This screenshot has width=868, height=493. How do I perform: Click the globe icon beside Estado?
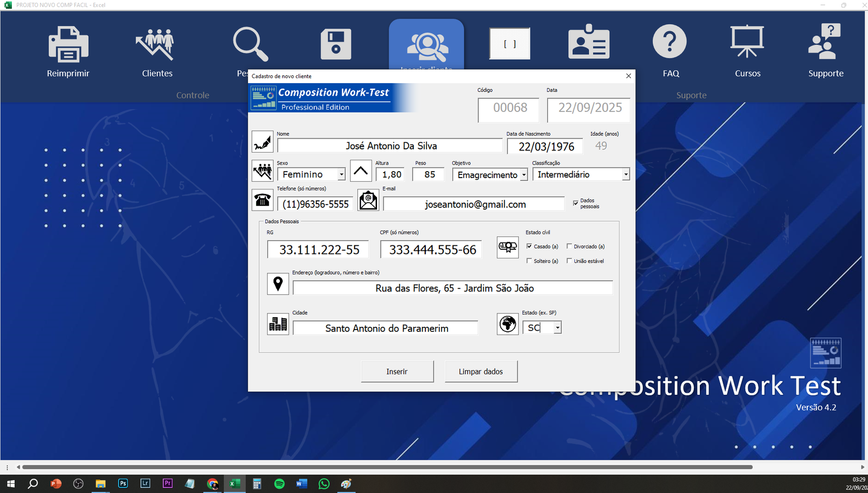coord(508,324)
